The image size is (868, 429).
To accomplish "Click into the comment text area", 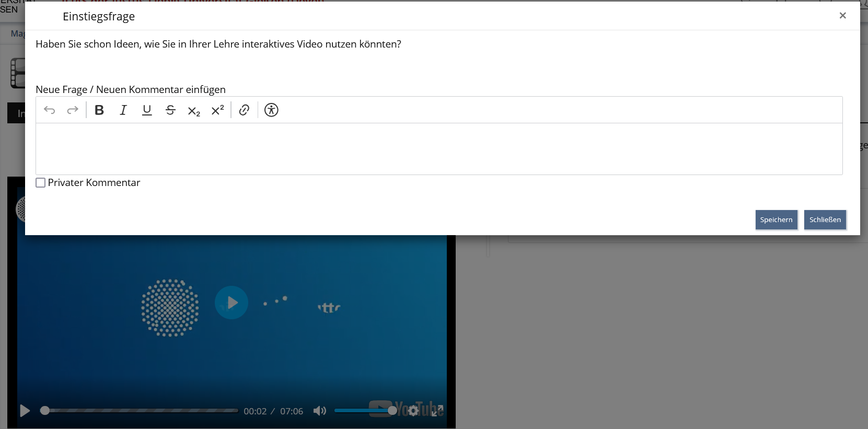I will click(x=439, y=149).
